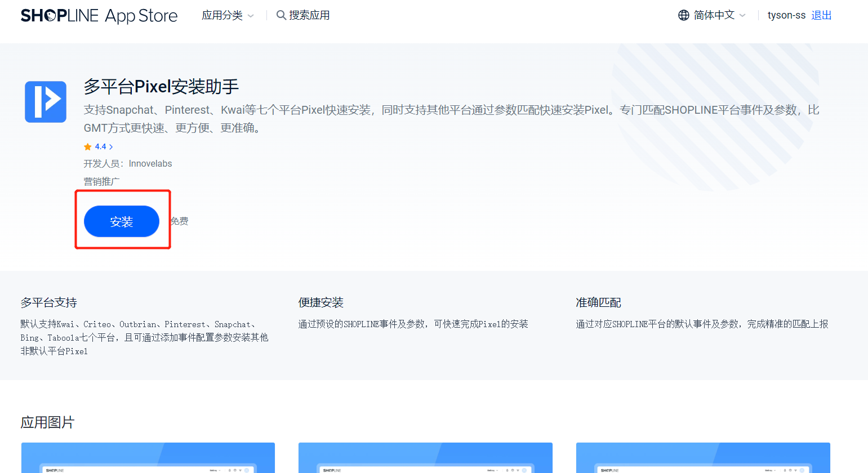The height and width of the screenshot is (473, 868).
Task: Open the first app screenshot thumbnail
Action: tap(148, 457)
